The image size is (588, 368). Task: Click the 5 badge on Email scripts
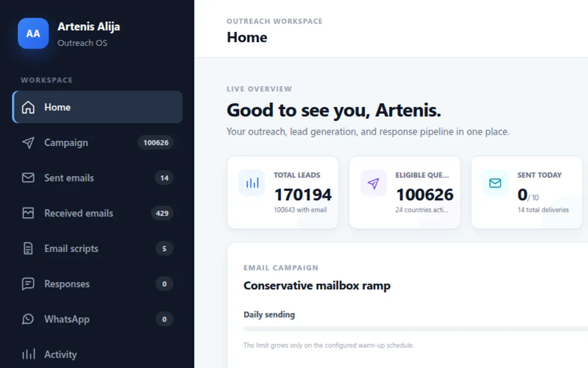click(x=164, y=249)
